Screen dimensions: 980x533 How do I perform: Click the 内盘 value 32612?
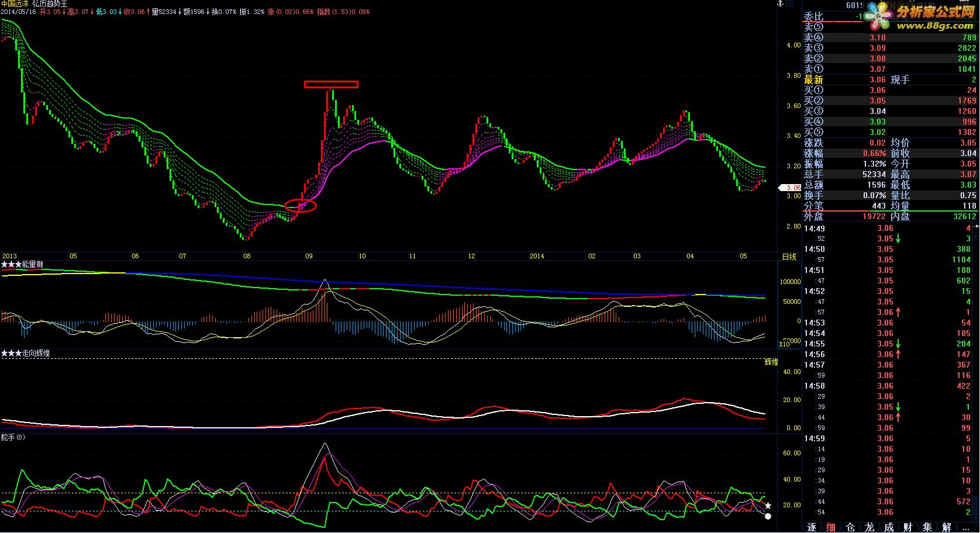[x=965, y=216]
